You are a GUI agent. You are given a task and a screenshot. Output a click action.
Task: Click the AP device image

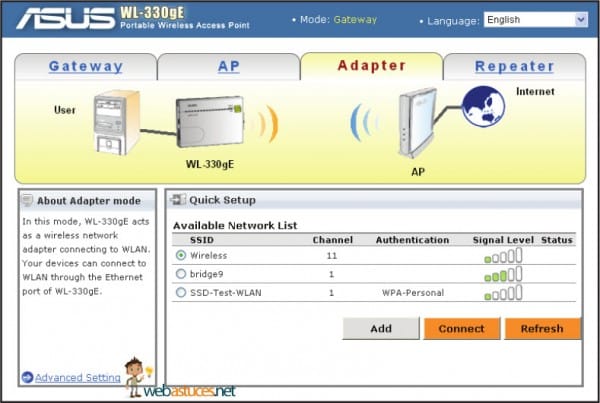click(x=417, y=123)
